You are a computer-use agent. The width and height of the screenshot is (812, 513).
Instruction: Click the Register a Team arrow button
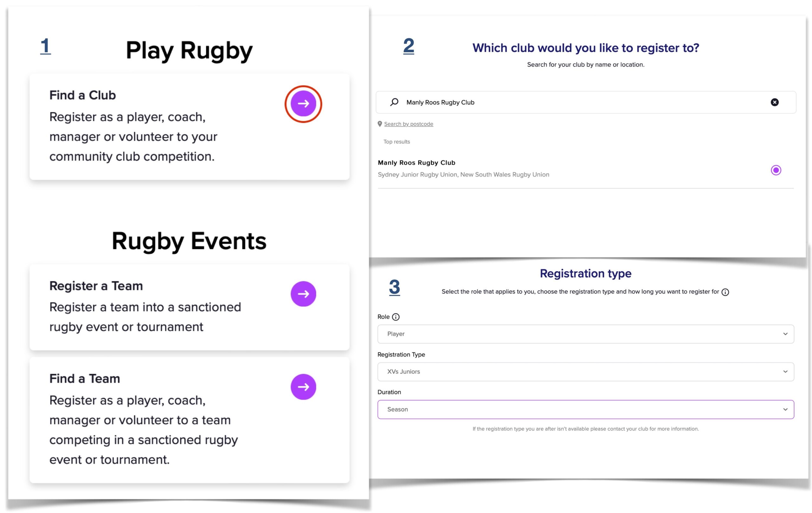[x=303, y=294]
